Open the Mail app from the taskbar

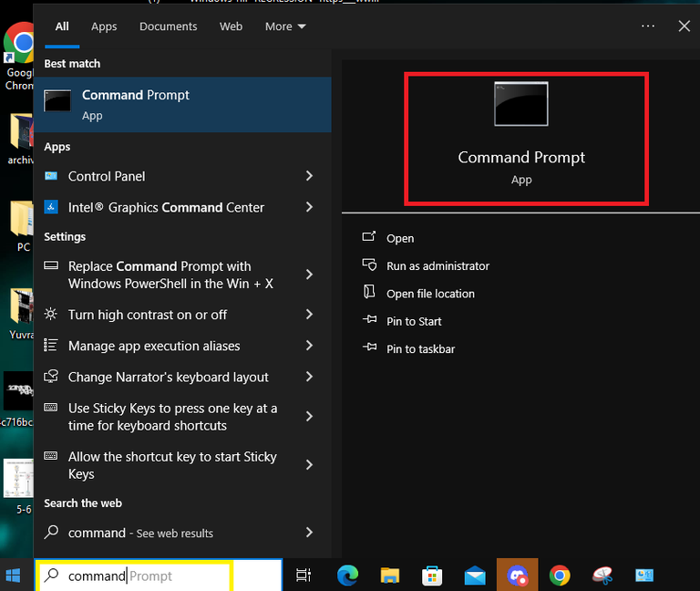point(475,575)
